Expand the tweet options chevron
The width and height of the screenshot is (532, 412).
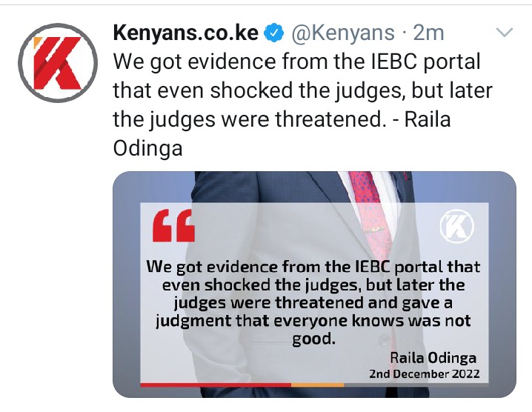(x=504, y=33)
